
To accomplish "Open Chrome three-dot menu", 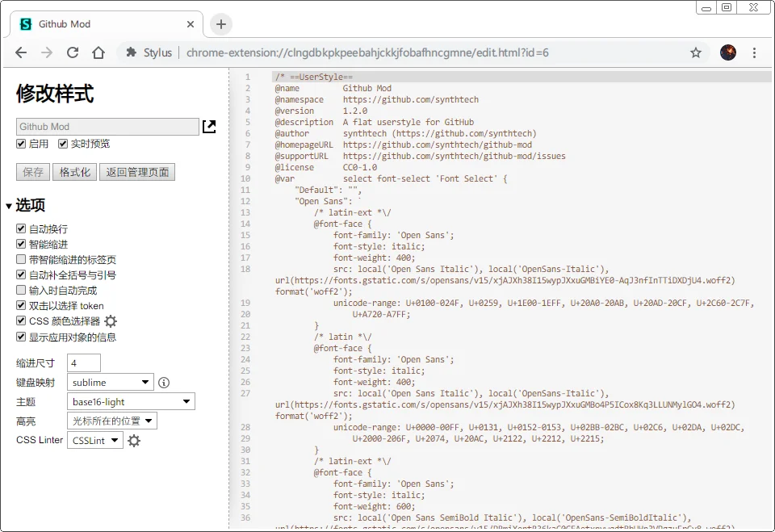I will [x=754, y=52].
